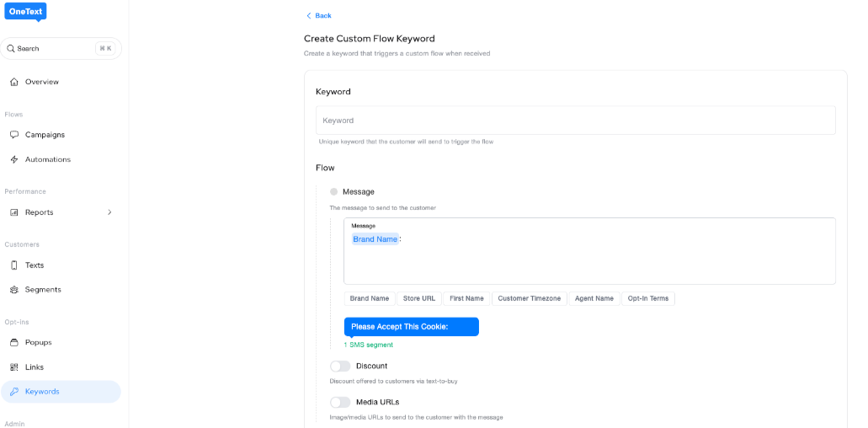
Task: Click the Overview home icon
Action: pos(13,82)
